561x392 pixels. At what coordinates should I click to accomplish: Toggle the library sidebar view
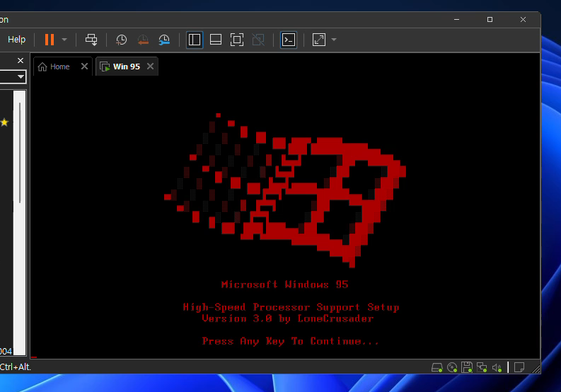point(195,40)
